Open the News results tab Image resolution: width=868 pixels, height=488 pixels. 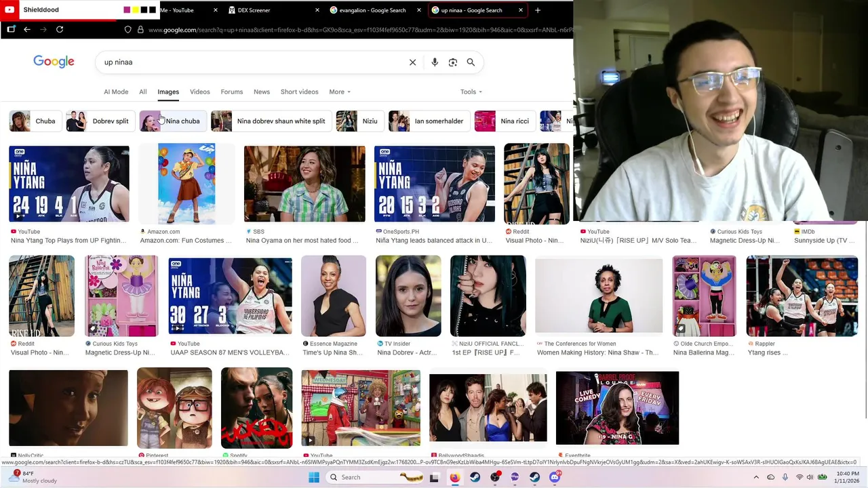[x=262, y=91]
